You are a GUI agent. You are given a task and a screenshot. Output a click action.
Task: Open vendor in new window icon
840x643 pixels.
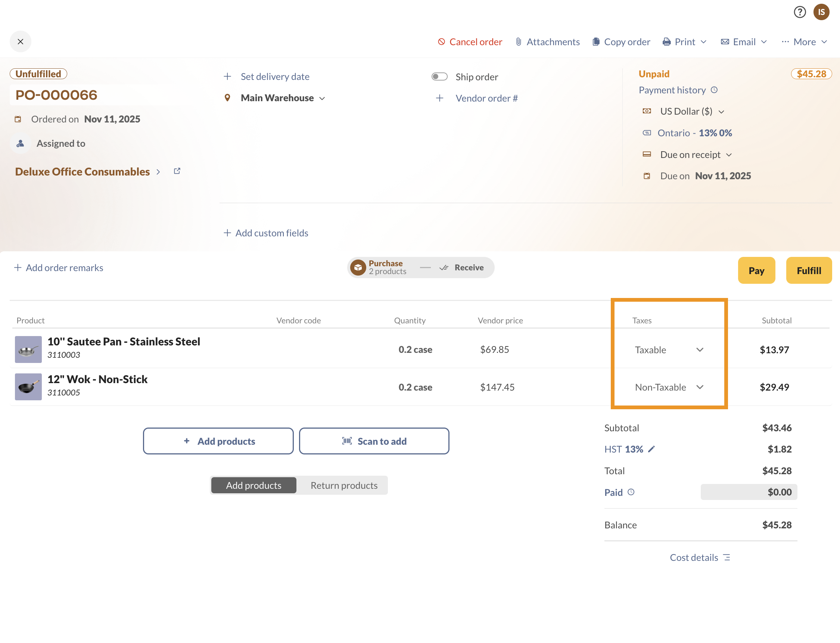[177, 171]
